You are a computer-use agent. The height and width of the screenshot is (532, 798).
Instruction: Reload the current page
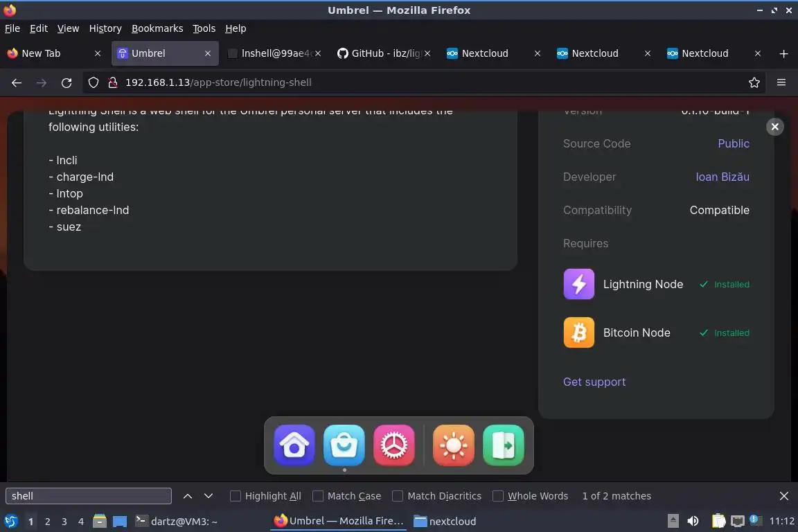click(66, 82)
